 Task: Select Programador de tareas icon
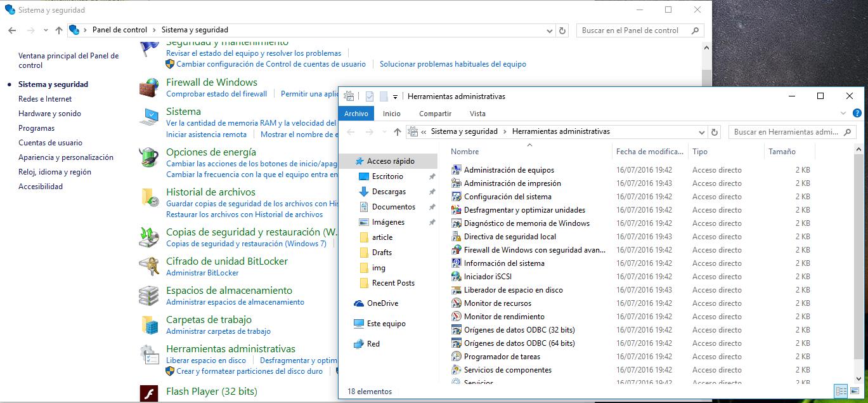click(456, 356)
